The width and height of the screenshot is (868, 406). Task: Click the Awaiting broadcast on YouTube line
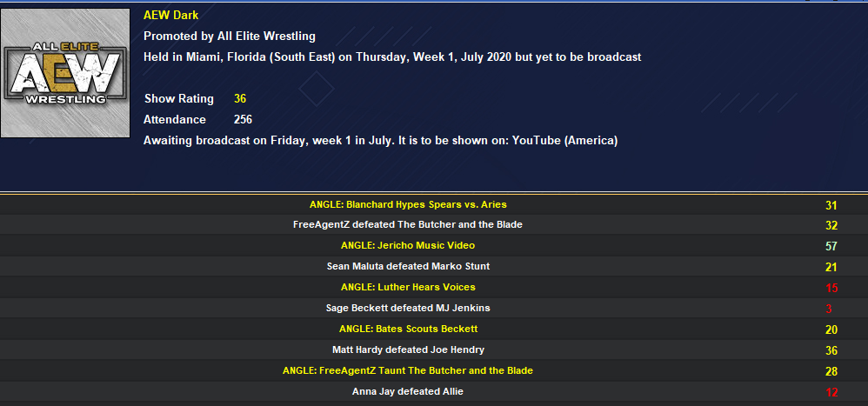380,141
